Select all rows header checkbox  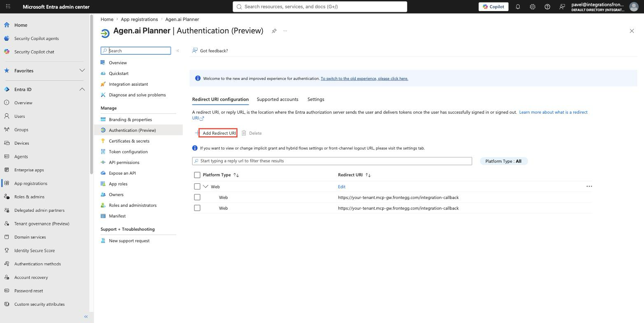[197, 175]
